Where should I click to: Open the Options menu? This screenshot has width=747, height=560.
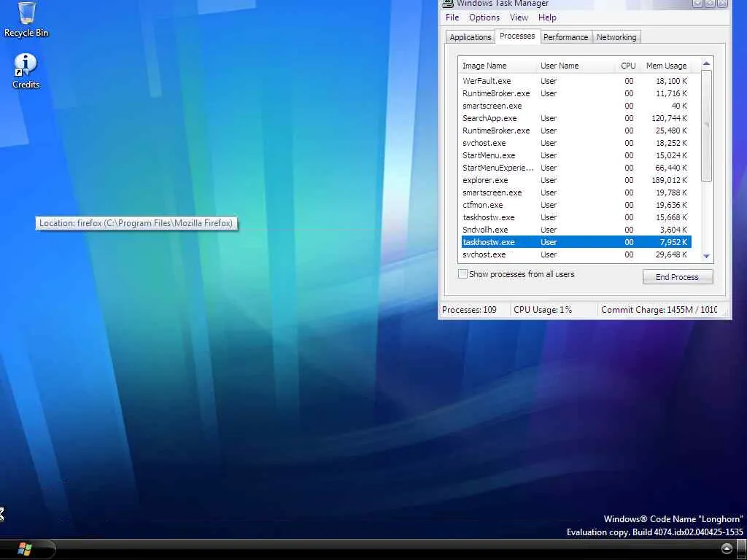tap(484, 17)
